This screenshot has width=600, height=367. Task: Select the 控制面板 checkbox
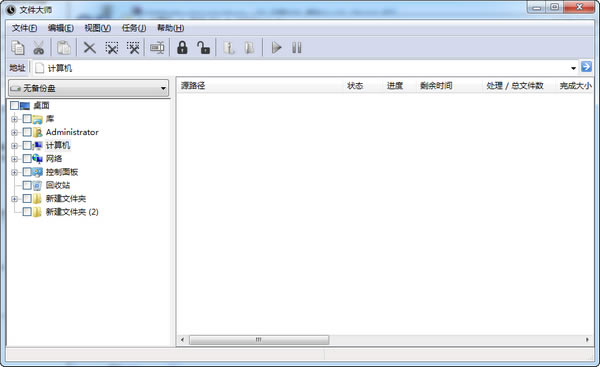coord(27,172)
